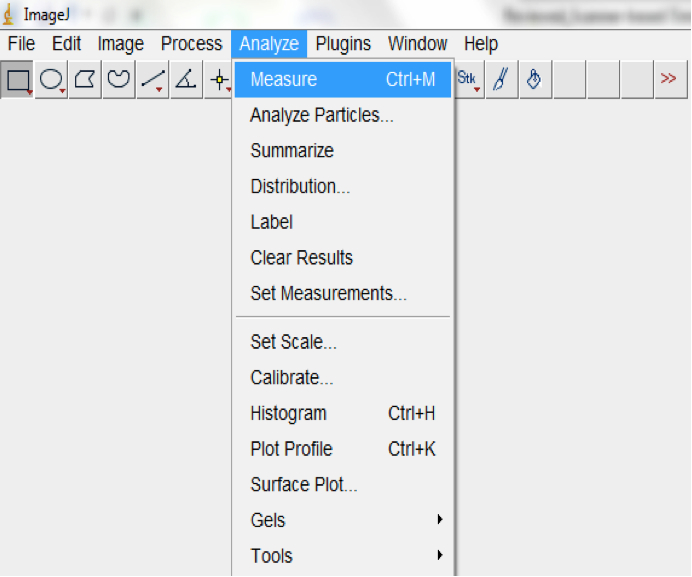Open the Help menu
The height and width of the screenshot is (577, 692).
pyautogui.click(x=481, y=44)
